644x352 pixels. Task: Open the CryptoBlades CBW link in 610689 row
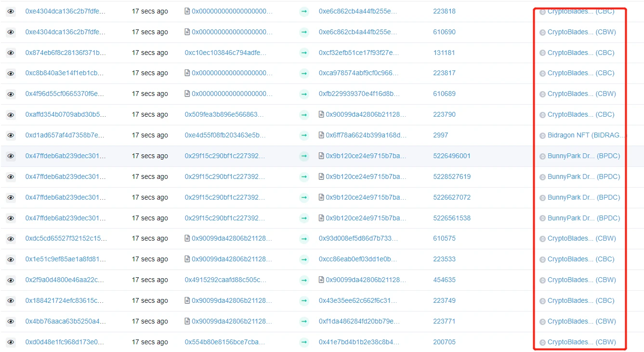(x=581, y=94)
